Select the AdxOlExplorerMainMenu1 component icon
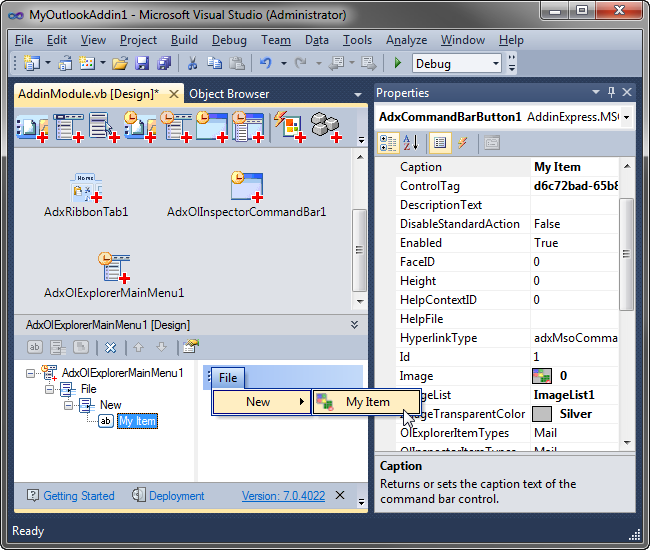This screenshot has width=650, height=550. [114, 267]
